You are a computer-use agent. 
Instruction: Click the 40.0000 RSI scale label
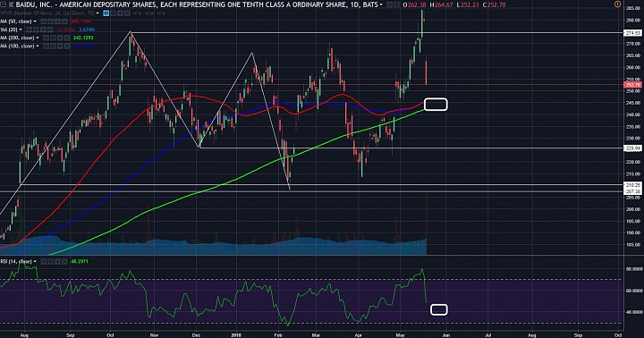(x=634, y=312)
